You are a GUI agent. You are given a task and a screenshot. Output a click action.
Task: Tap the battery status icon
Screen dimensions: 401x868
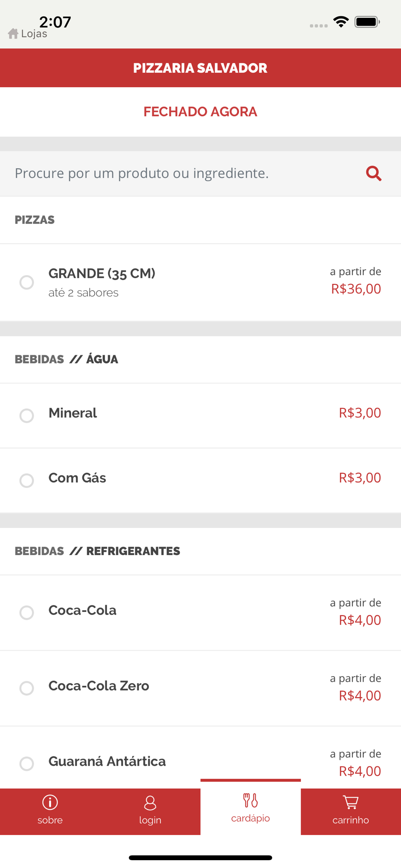point(367,22)
